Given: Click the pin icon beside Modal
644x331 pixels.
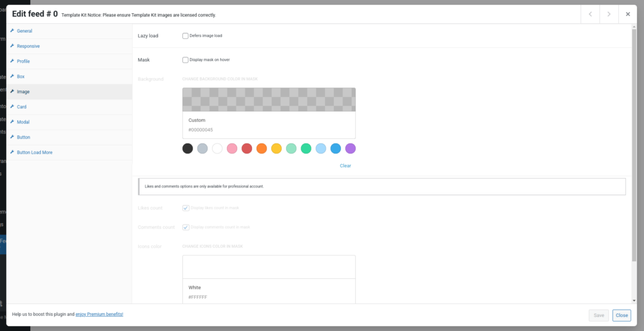Looking at the screenshot, I should coord(11,122).
